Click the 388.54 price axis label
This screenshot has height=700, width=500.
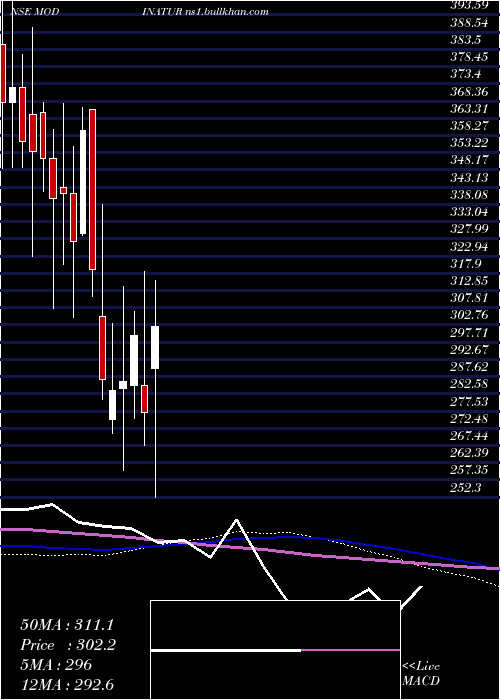pyautogui.click(x=470, y=22)
